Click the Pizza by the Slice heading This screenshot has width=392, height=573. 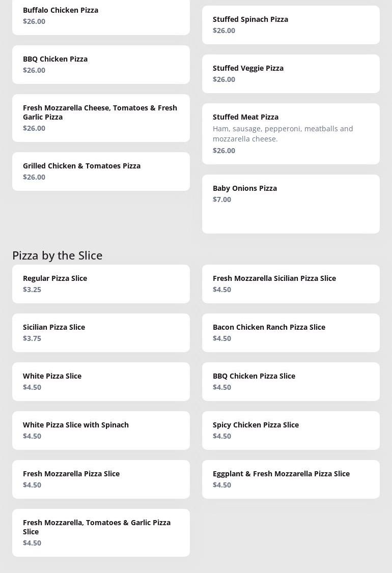click(x=58, y=255)
